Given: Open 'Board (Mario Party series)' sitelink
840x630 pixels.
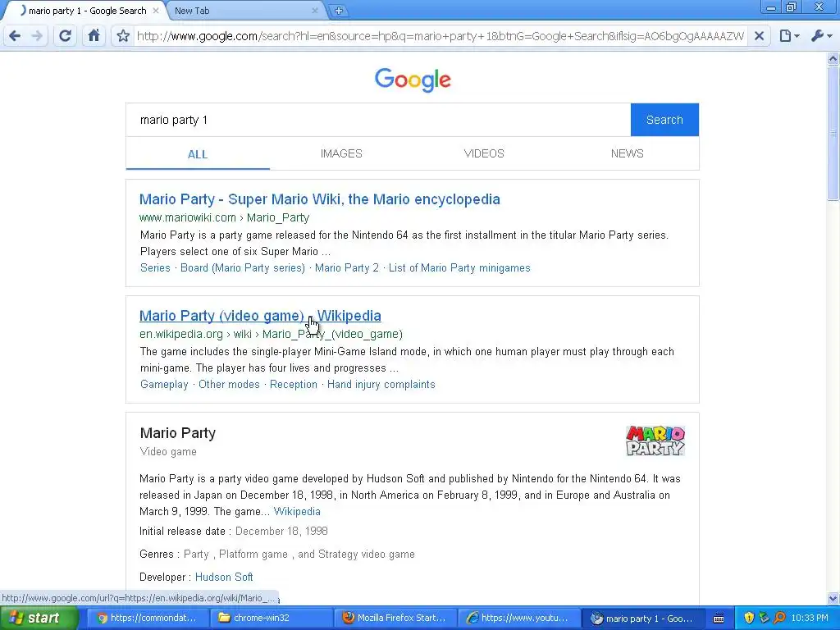Looking at the screenshot, I should [x=243, y=268].
